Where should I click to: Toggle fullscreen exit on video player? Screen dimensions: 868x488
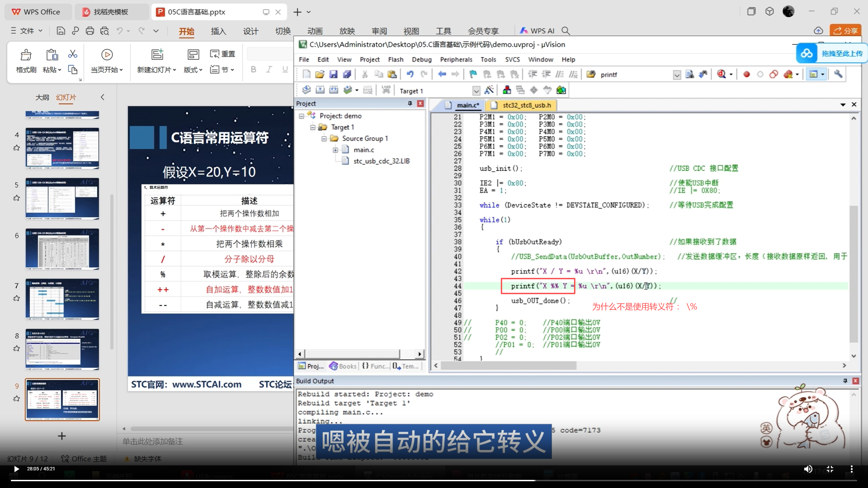830,469
